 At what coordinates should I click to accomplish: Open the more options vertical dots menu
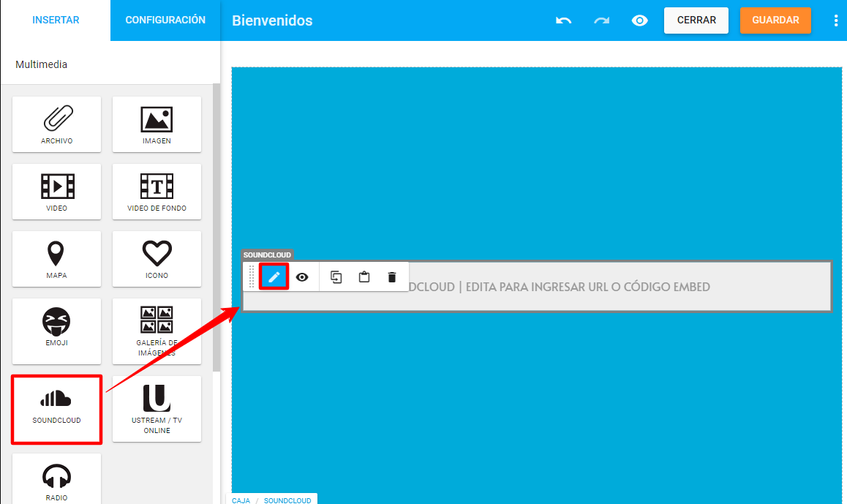(835, 20)
